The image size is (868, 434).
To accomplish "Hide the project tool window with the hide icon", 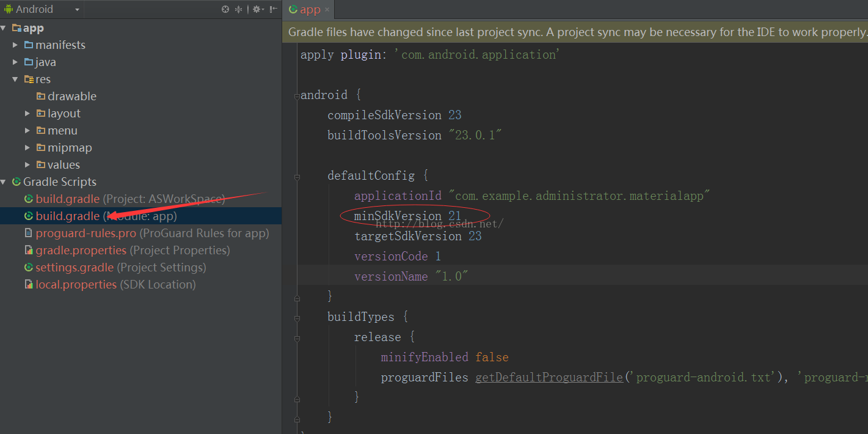I will [274, 9].
